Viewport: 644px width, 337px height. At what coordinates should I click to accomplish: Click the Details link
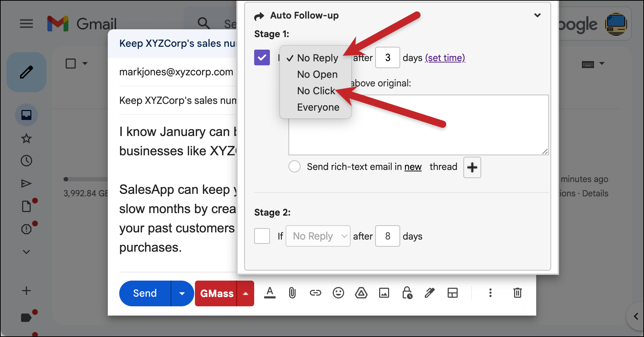coord(595,193)
